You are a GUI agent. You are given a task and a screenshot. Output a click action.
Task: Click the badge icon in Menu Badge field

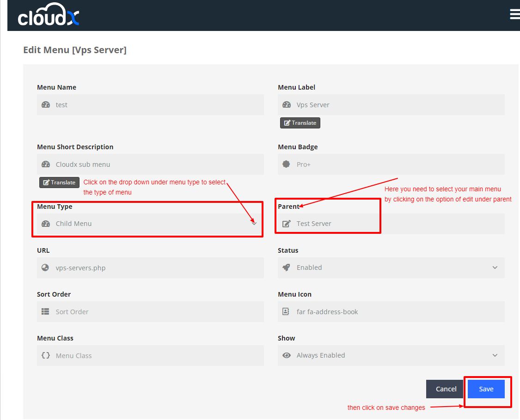[x=287, y=164]
